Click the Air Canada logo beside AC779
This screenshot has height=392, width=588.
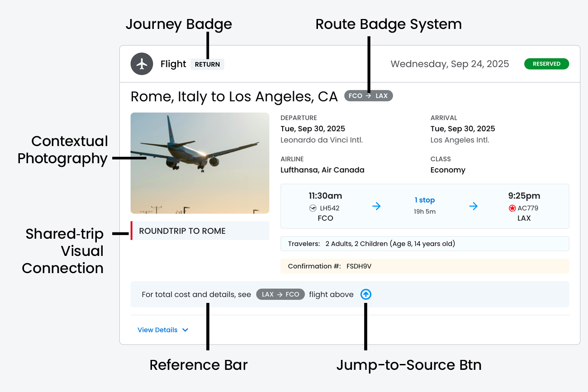[512, 208]
